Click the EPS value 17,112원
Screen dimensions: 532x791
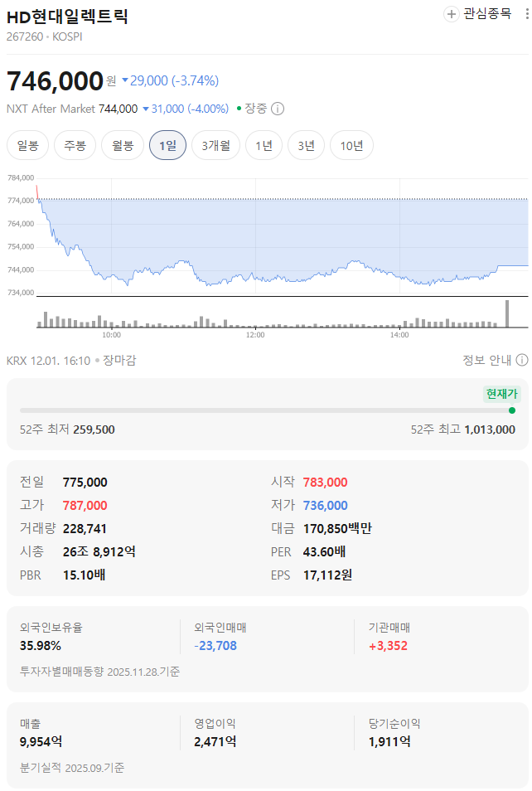327,575
